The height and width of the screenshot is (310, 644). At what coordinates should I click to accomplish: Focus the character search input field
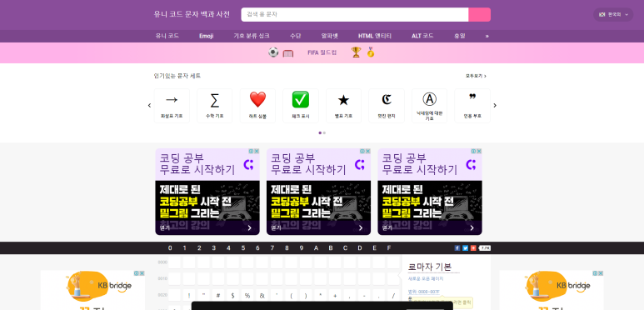click(x=355, y=14)
